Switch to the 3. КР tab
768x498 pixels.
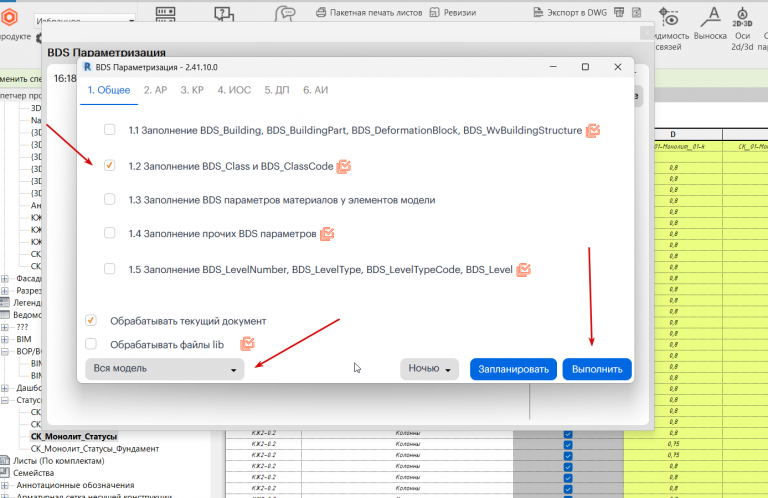pos(192,90)
